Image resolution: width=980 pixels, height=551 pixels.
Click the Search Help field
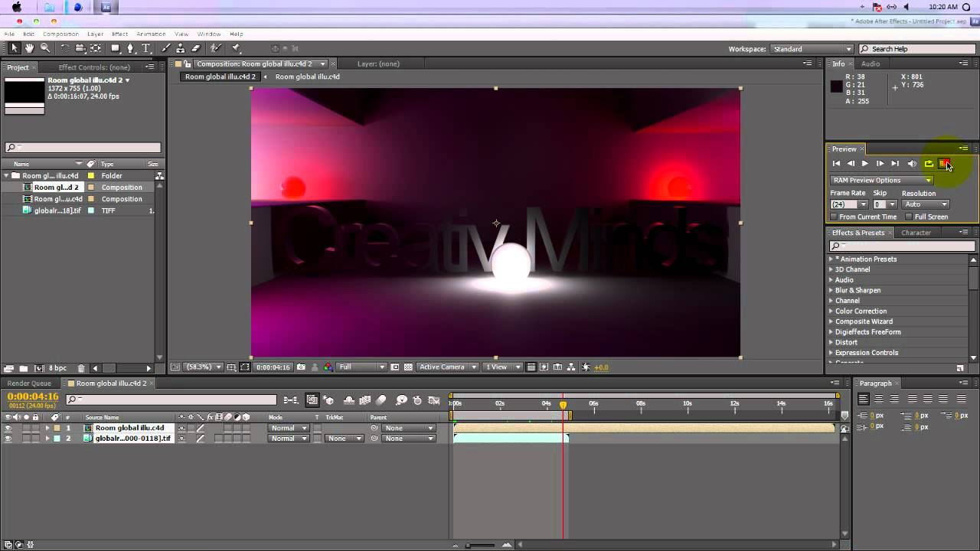(918, 49)
